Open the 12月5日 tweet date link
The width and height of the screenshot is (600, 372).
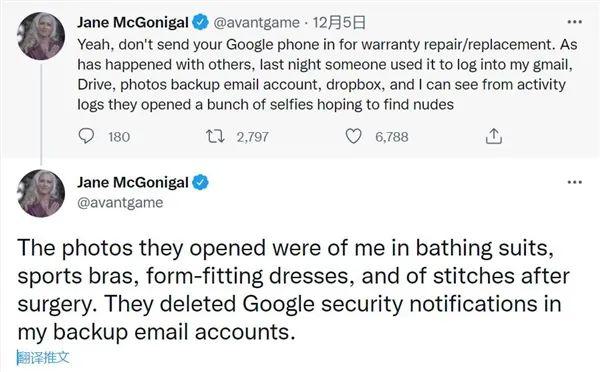tap(339, 23)
